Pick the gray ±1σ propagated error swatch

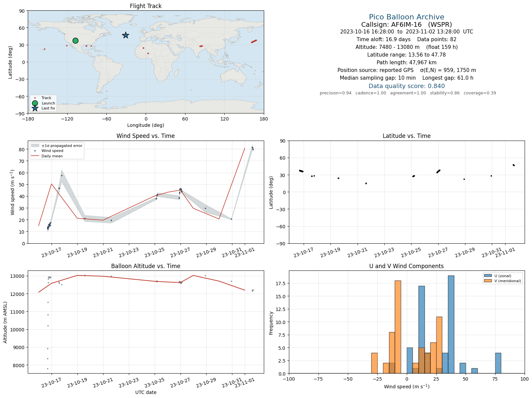point(35,146)
